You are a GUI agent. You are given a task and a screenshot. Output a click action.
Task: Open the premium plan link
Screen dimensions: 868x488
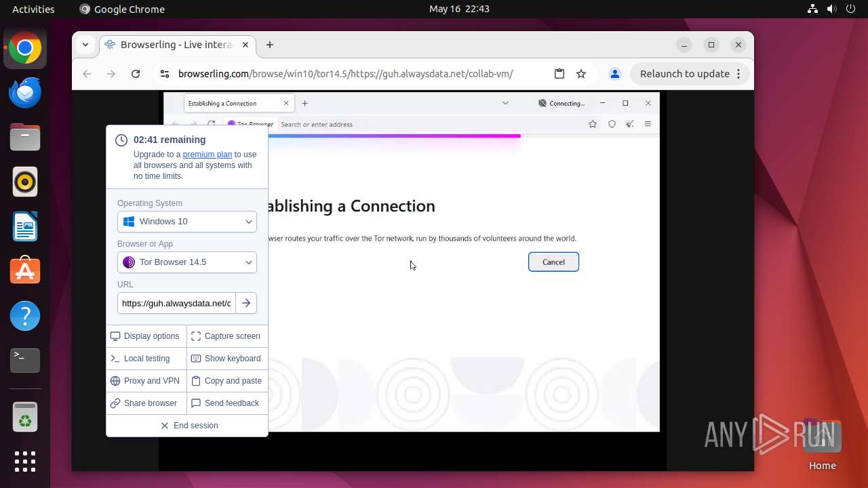(208, 155)
